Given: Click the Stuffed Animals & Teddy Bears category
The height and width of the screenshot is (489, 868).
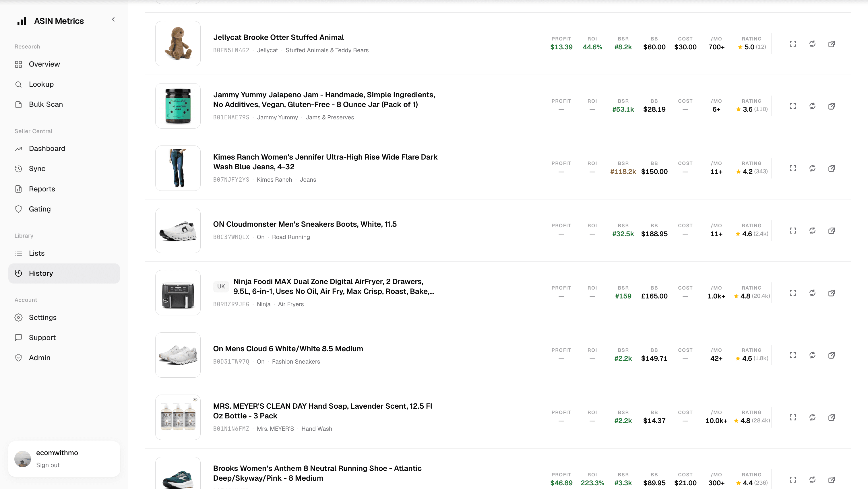Looking at the screenshot, I should coord(327,50).
